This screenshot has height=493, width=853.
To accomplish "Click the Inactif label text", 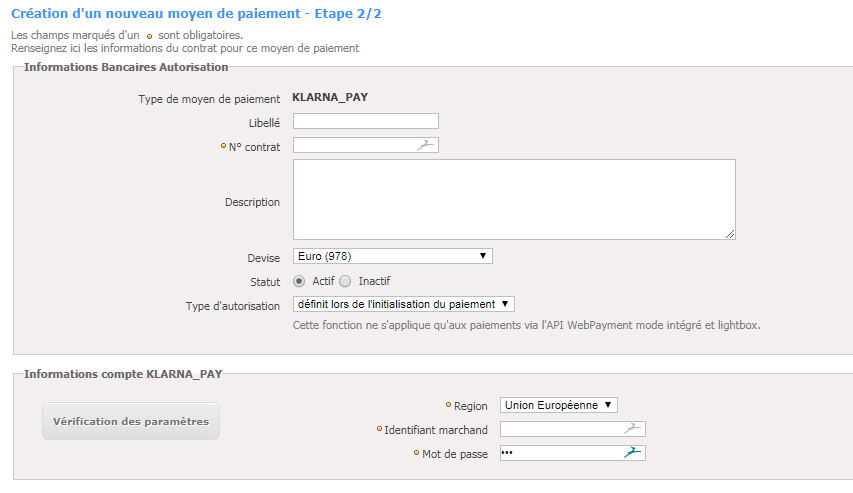I will coord(374,281).
